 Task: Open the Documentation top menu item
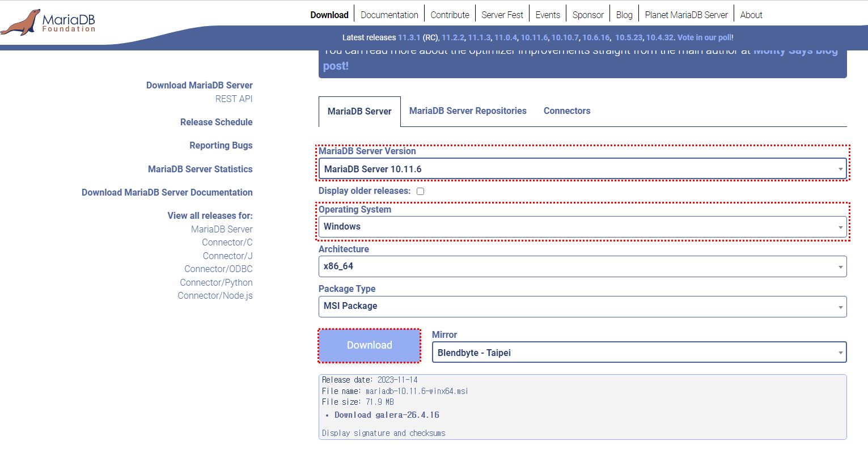coord(389,15)
